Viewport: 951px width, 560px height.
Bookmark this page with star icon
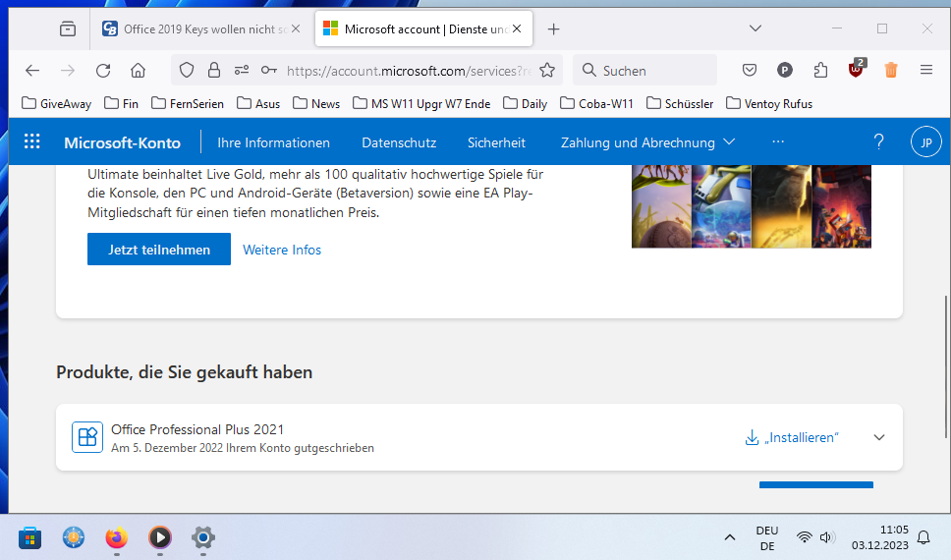547,71
